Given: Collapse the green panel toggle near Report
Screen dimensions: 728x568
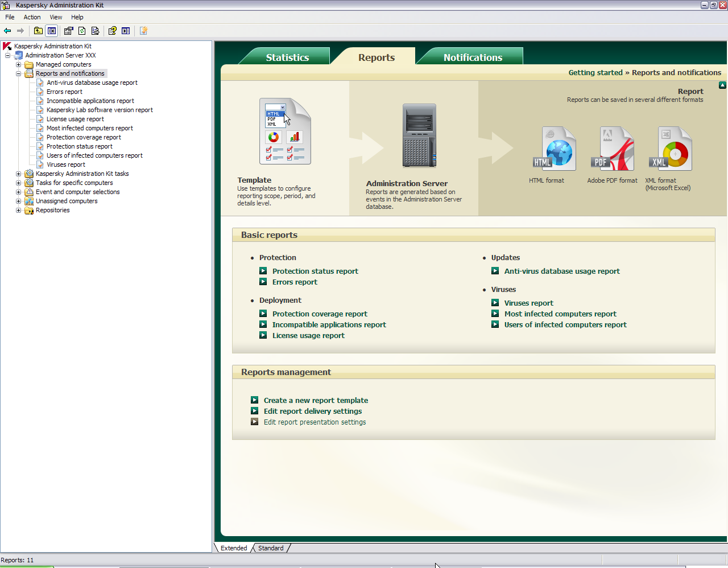Looking at the screenshot, I should coord(722,85).
